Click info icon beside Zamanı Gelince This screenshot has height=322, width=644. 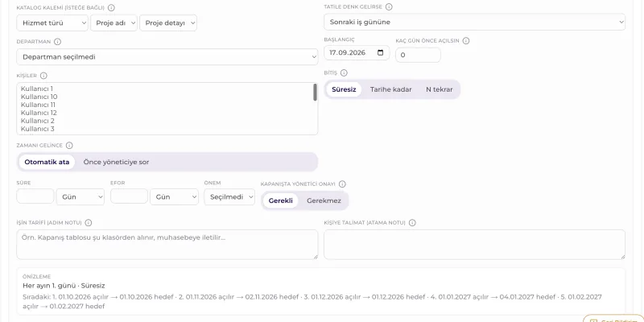pos(69,146)
